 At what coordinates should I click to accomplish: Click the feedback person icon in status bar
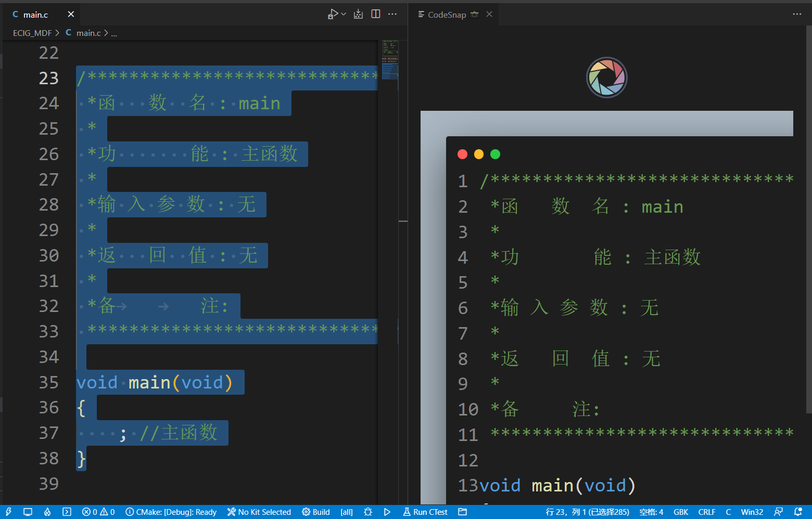778,512
